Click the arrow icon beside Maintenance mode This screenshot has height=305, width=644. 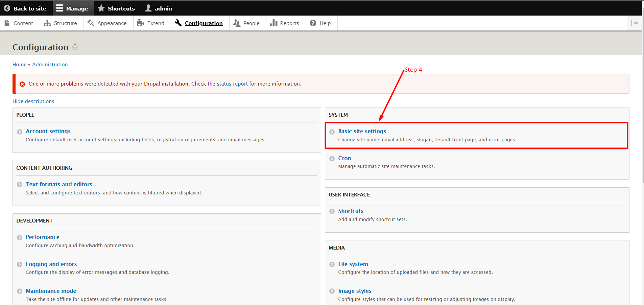[x=20, y=291]
